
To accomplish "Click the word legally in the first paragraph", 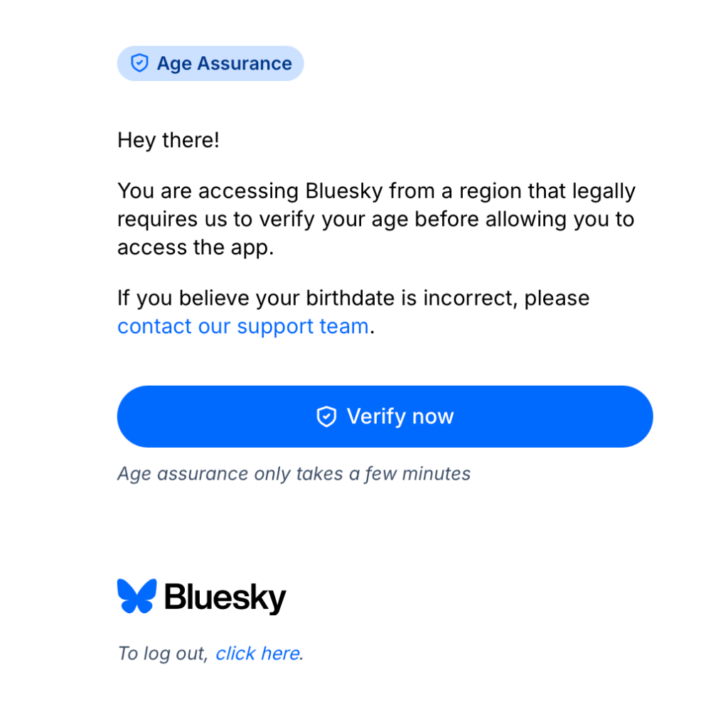I will tap(601, 191).
